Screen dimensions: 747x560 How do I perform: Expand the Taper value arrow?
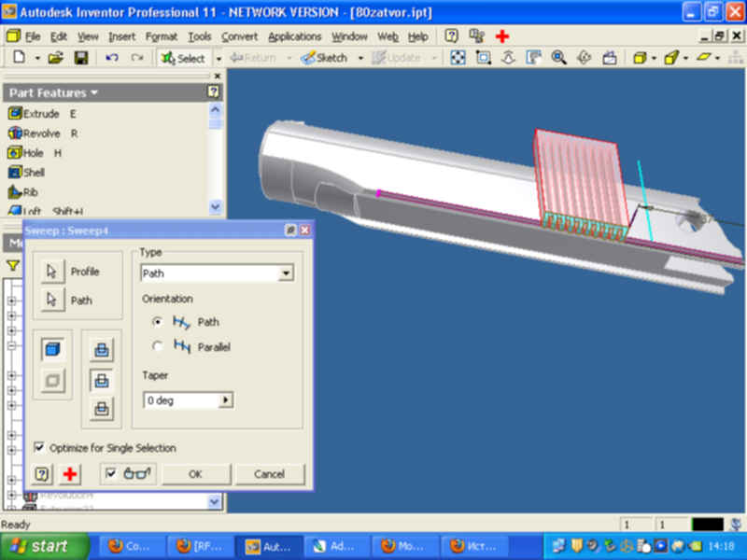(225, 400)
